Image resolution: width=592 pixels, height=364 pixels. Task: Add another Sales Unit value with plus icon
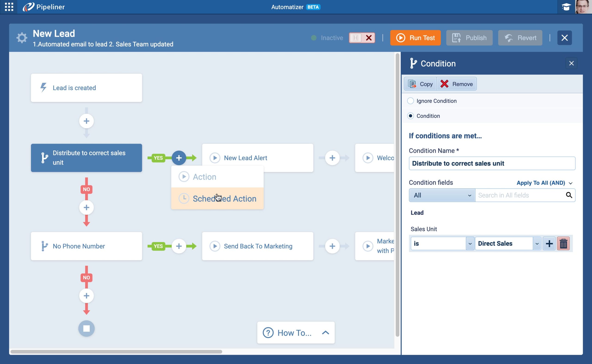(549, 244)
